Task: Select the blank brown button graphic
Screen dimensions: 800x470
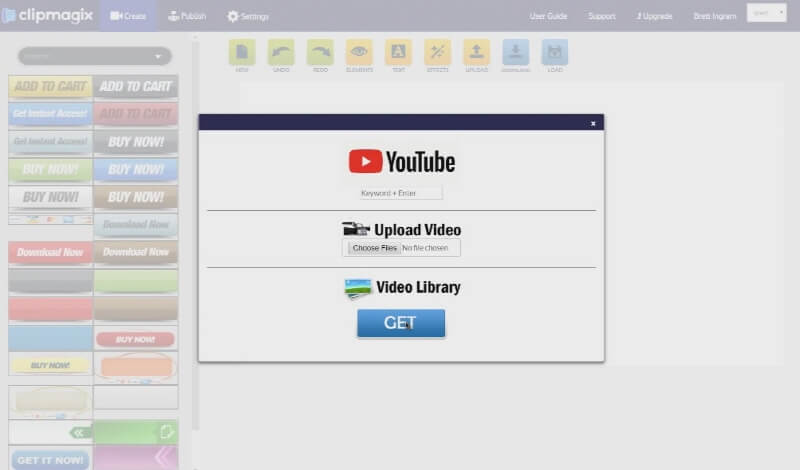Action: (x=136, y=309)
